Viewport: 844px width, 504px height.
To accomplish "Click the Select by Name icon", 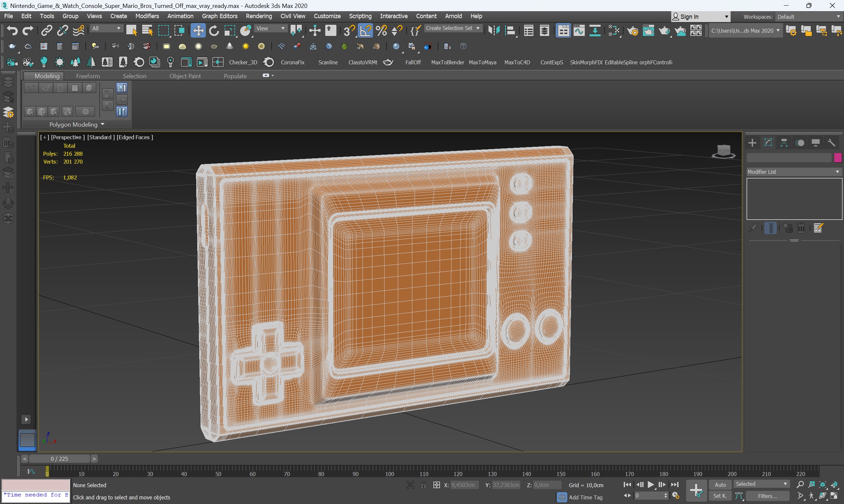I will pos(147,31).
